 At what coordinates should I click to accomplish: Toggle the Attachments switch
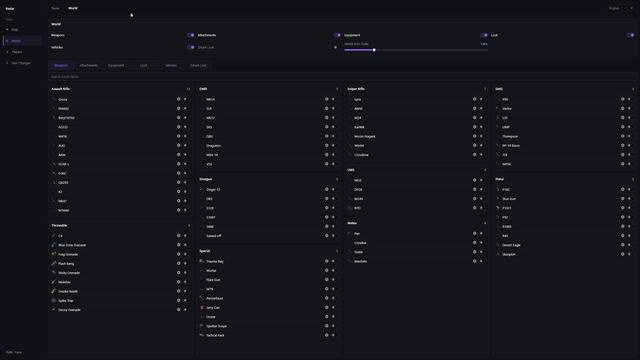[337, 35]
